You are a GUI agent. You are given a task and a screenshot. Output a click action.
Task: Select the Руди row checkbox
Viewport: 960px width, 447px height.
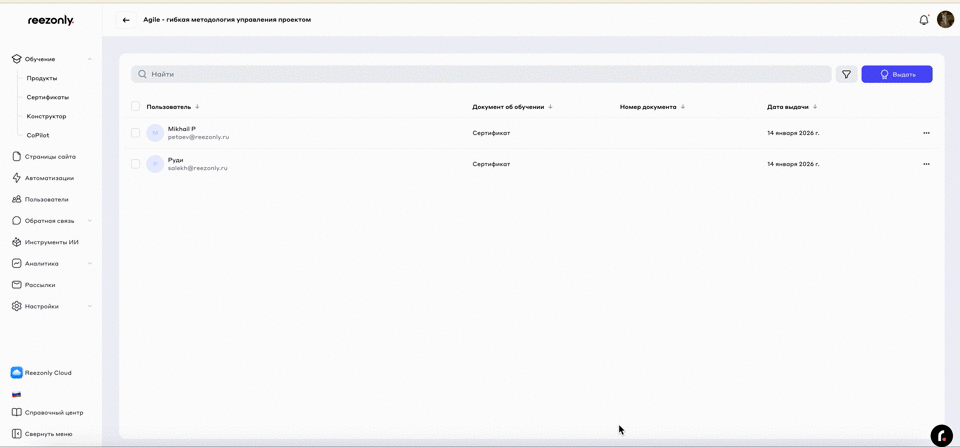[x=136, y=164]
